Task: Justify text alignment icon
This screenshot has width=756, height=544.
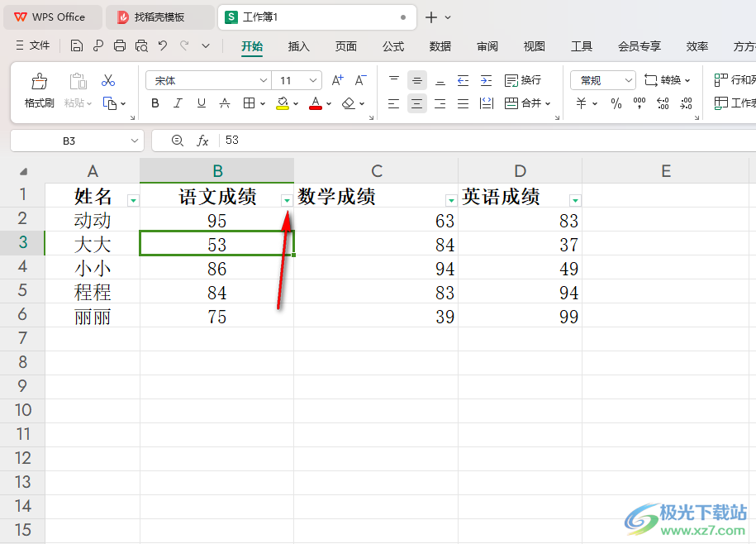Action: [464, 103]
